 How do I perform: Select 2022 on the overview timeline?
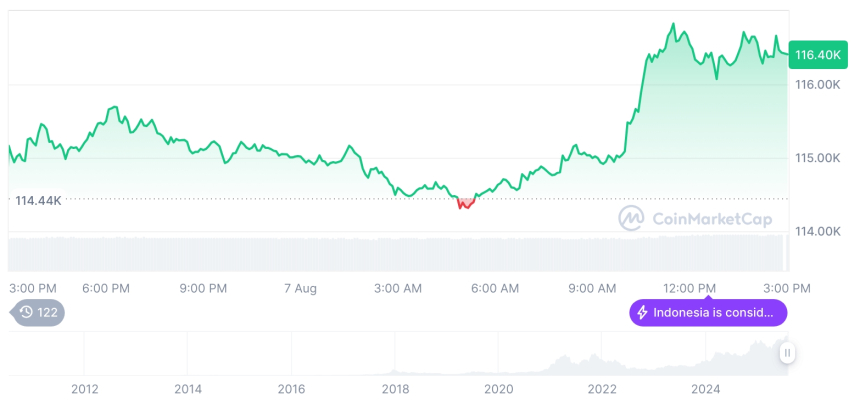coord(602,388)
